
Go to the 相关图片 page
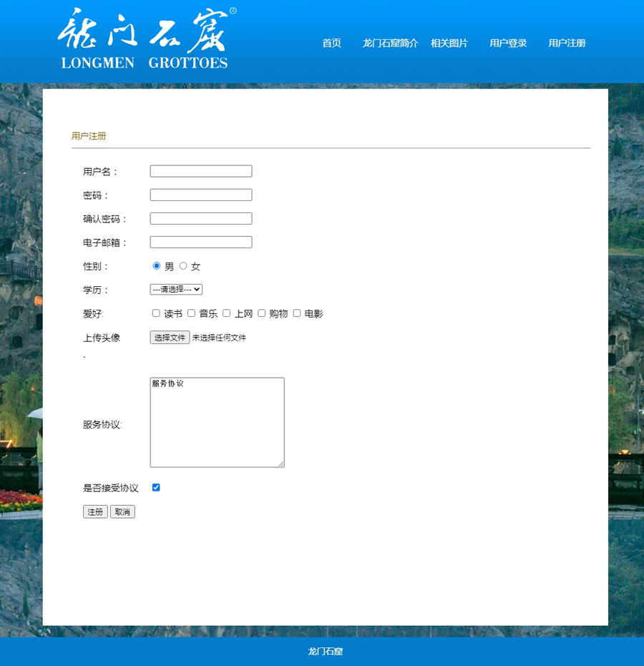tap(449, 44)
